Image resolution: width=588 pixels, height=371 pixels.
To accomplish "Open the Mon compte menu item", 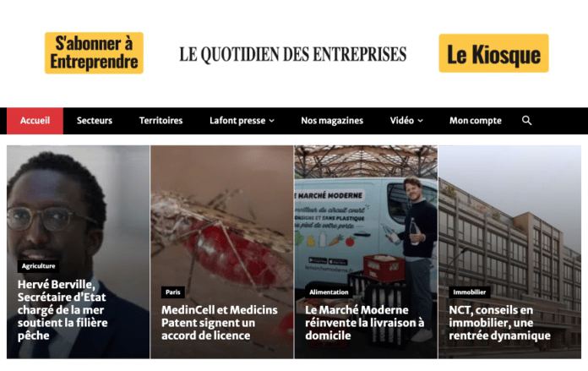I will pyautogui.click(x=475, y=120).
